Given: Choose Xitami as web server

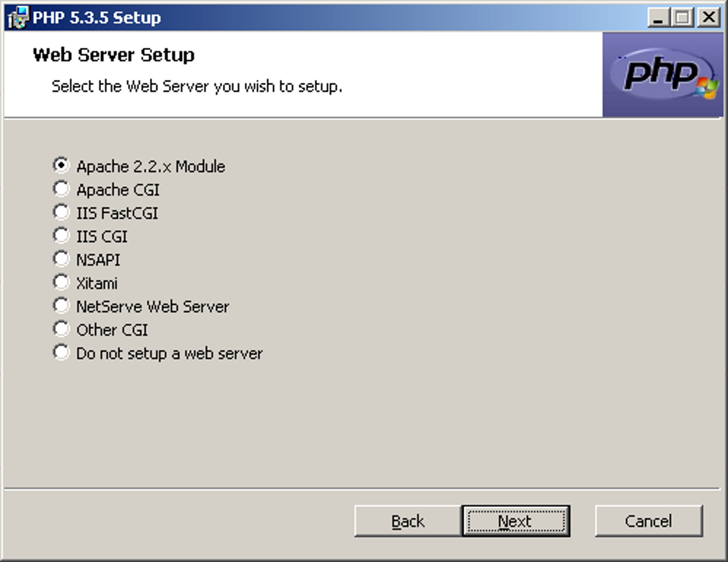Looking at the screenshot, I should (x=61, y=282).
